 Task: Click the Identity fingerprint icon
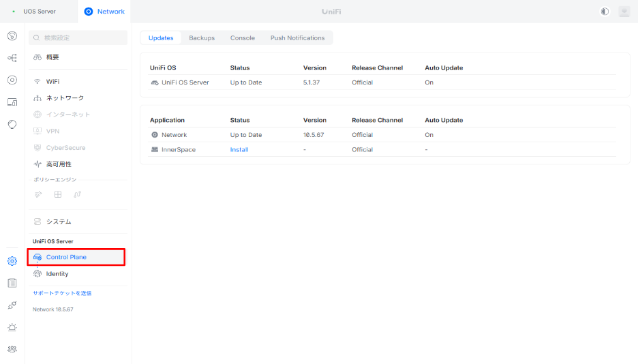[x=37, y=274]
